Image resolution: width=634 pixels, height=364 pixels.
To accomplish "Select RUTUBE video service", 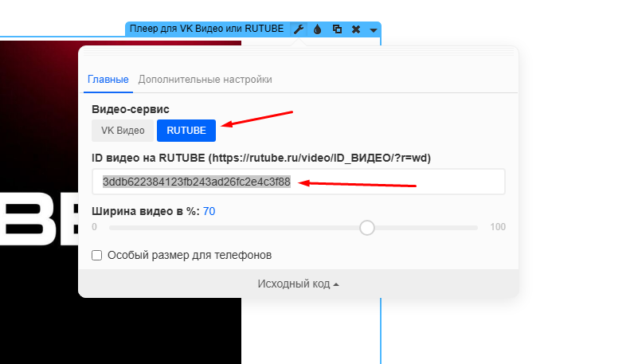I will pyautogui.click(x=186, y=131).
